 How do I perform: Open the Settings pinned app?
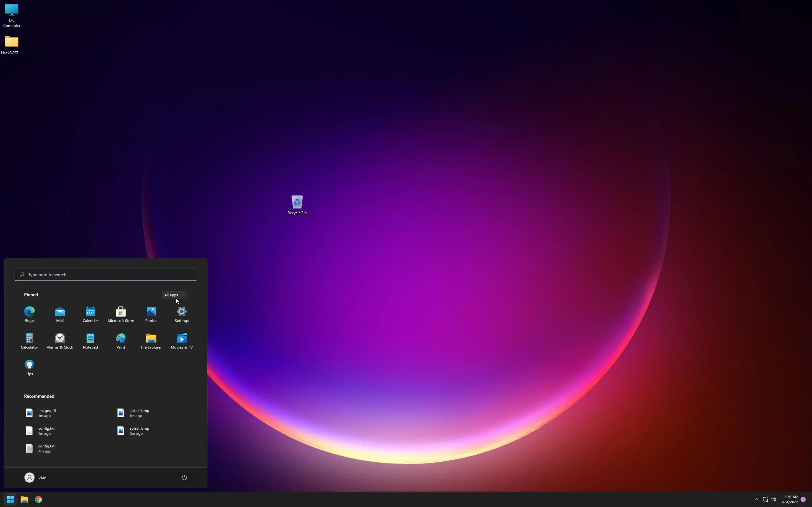tap(181, 314)
